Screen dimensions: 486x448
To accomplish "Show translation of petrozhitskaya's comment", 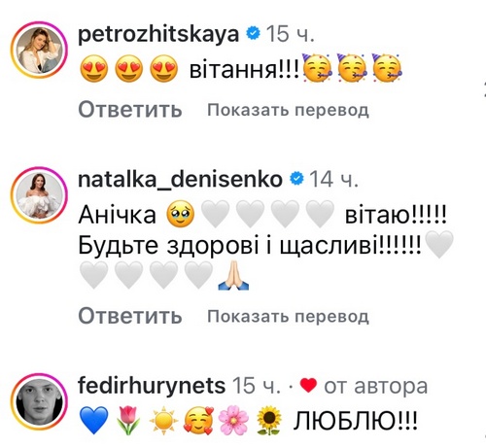I will pos(288,110).
